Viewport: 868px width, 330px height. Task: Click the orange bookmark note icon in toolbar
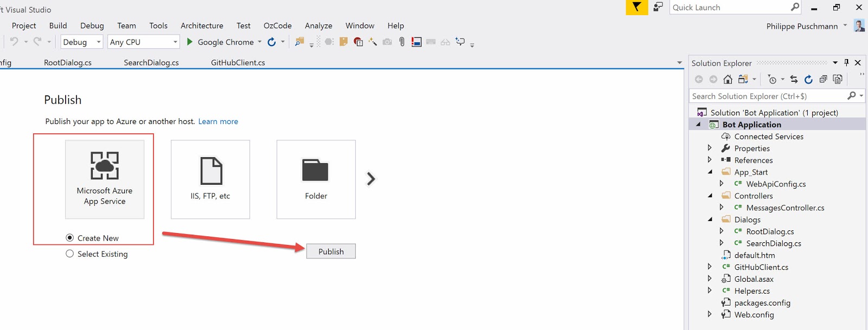pos(343,42)
